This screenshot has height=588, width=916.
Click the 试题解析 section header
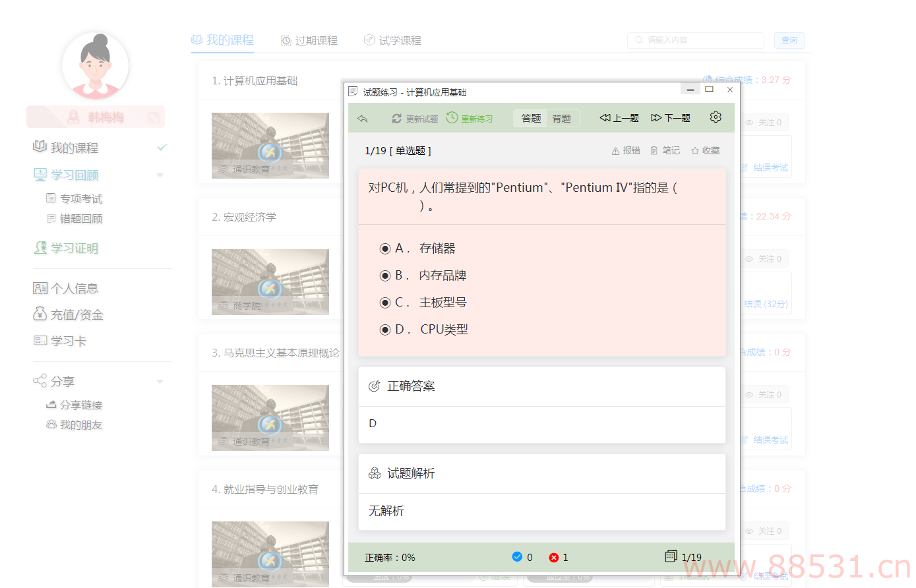point(542,474)
